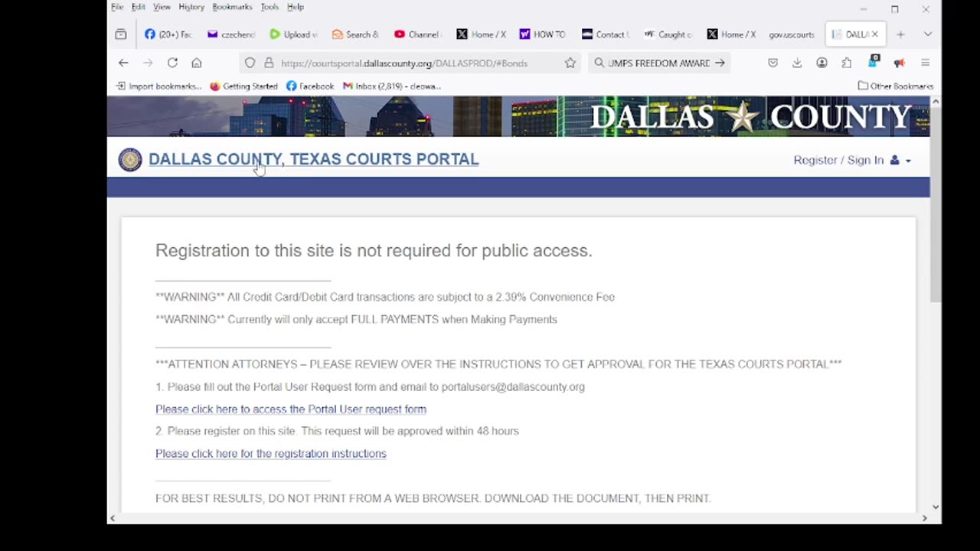
Task: Bookmark this page with the star
Action: pos(570,63)
